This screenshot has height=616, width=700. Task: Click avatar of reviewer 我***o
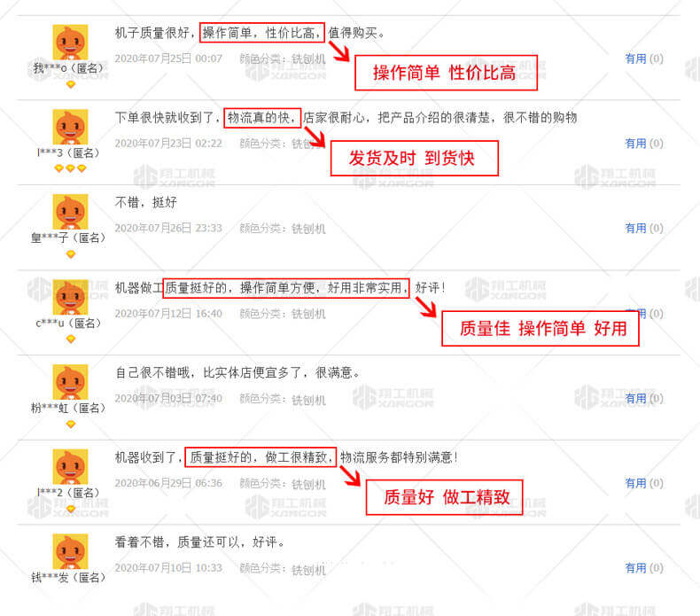pos(70,42)
